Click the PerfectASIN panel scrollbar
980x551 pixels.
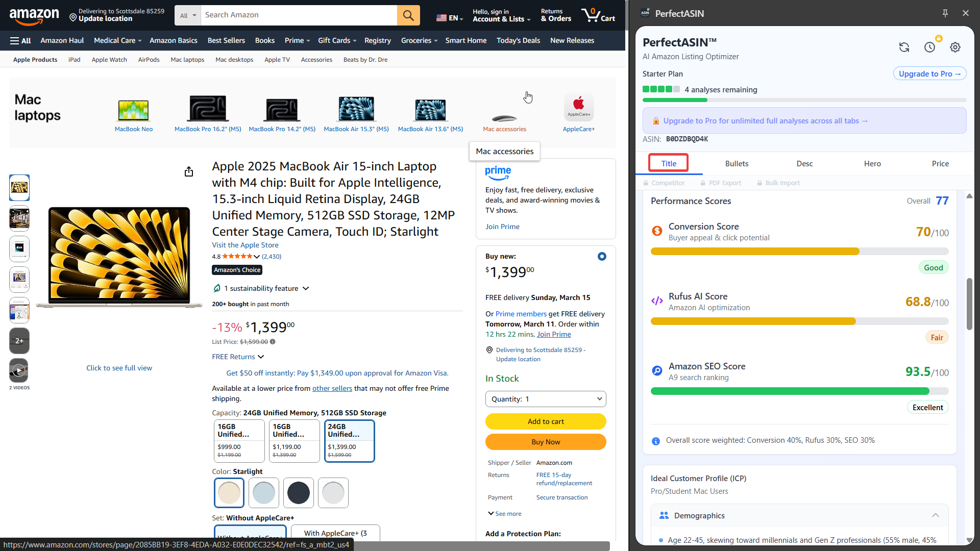[x=969, y=304]
